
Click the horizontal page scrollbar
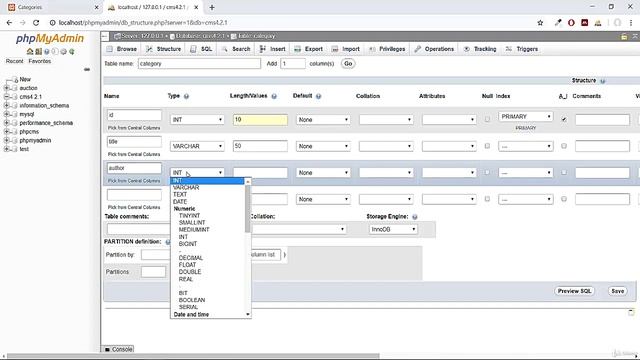coord(193,356)
